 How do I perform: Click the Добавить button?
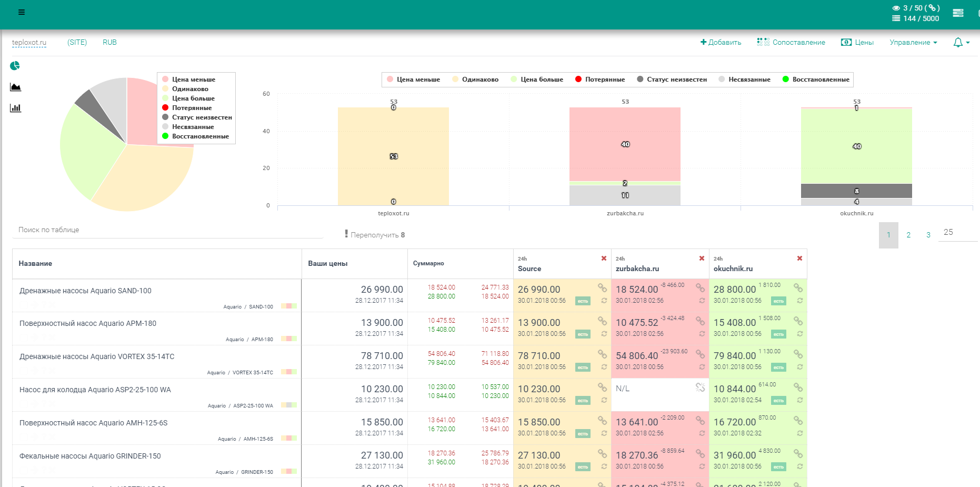[721, 43]
